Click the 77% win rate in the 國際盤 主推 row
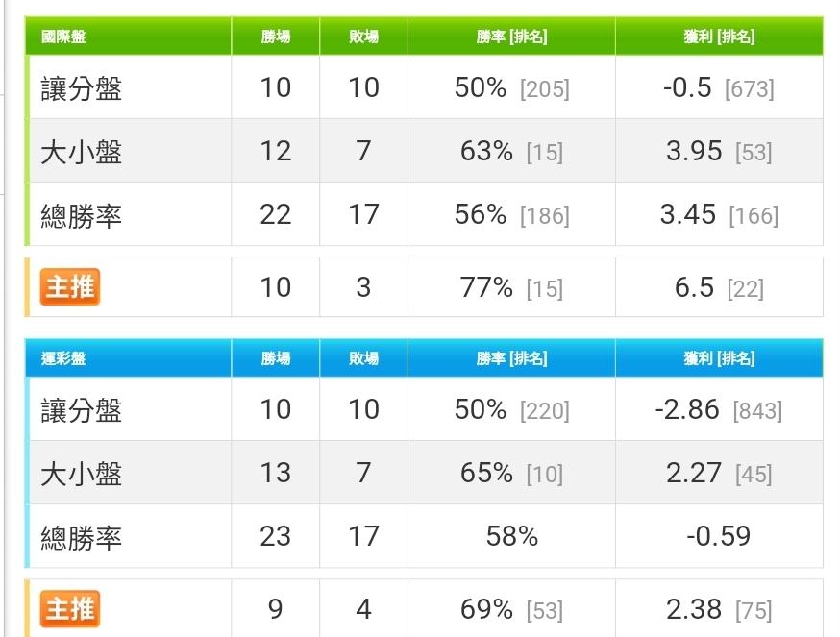This screenshot has height=637, width=840. click(x=486, y=287)
